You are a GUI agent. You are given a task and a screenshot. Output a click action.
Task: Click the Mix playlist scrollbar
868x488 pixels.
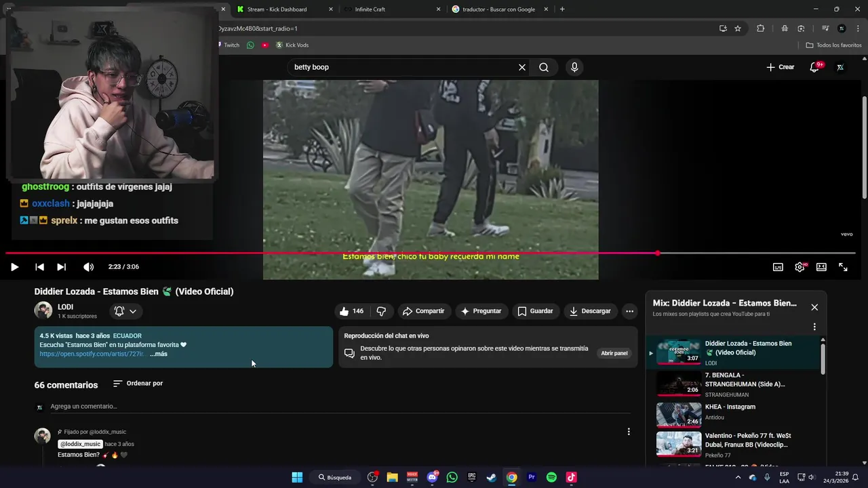click(823, 359)
